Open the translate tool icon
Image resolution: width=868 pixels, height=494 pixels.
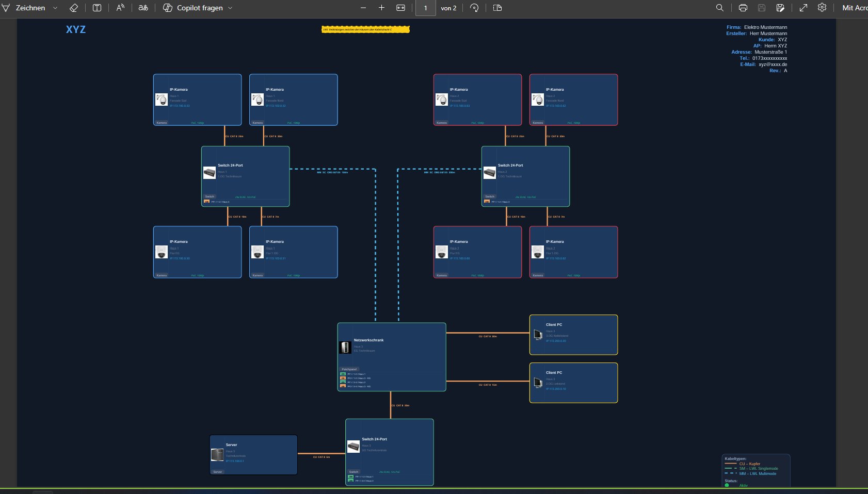point(143,8)
